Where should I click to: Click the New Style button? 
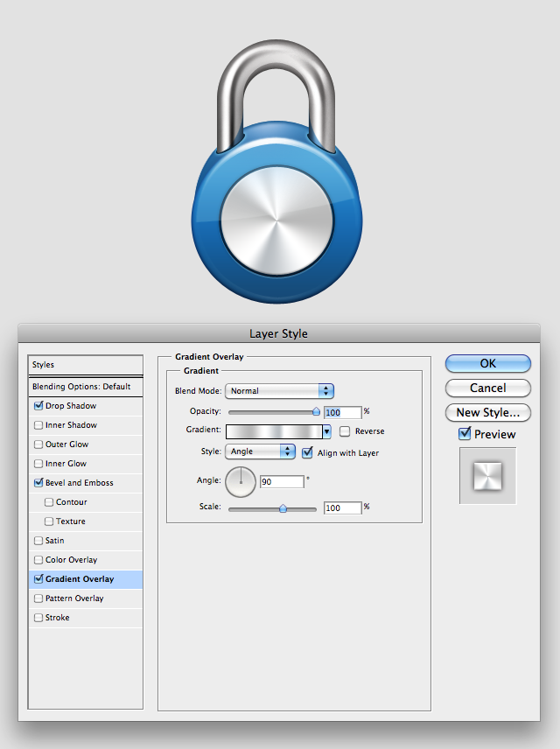point(488,413)
